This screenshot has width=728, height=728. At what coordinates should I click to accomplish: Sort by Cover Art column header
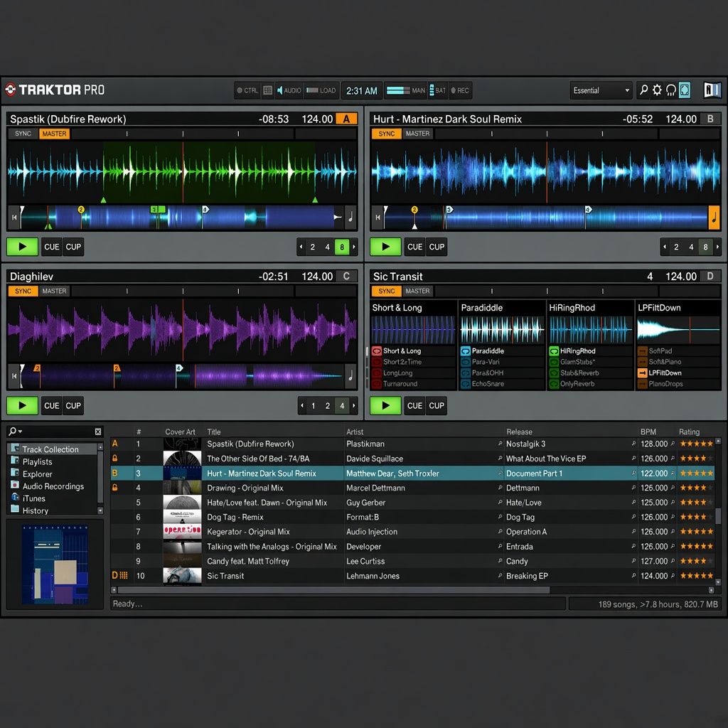(x=180, y=432)
